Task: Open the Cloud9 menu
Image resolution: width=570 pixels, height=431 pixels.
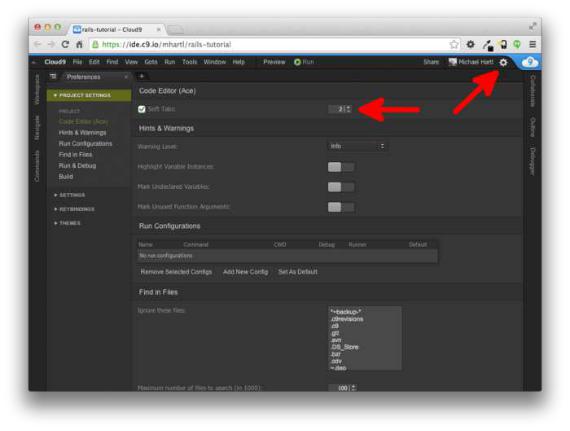Action: coord(55,62)
